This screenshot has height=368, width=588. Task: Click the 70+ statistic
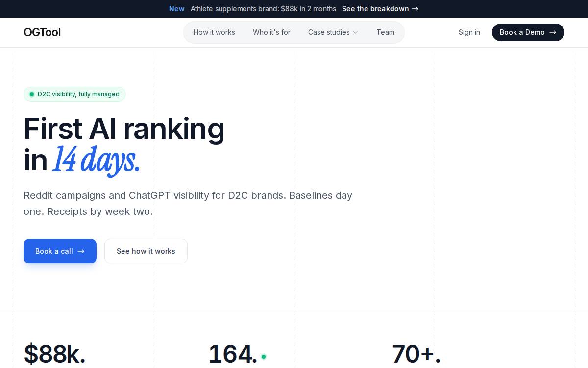(x=416, y=354)
